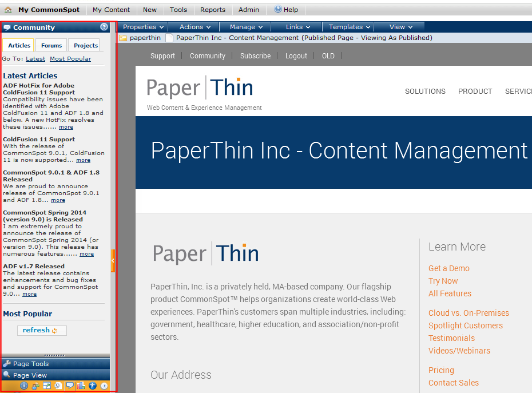Switch to the Articles tab
The image size is (532, 393).
click(19, 45)
